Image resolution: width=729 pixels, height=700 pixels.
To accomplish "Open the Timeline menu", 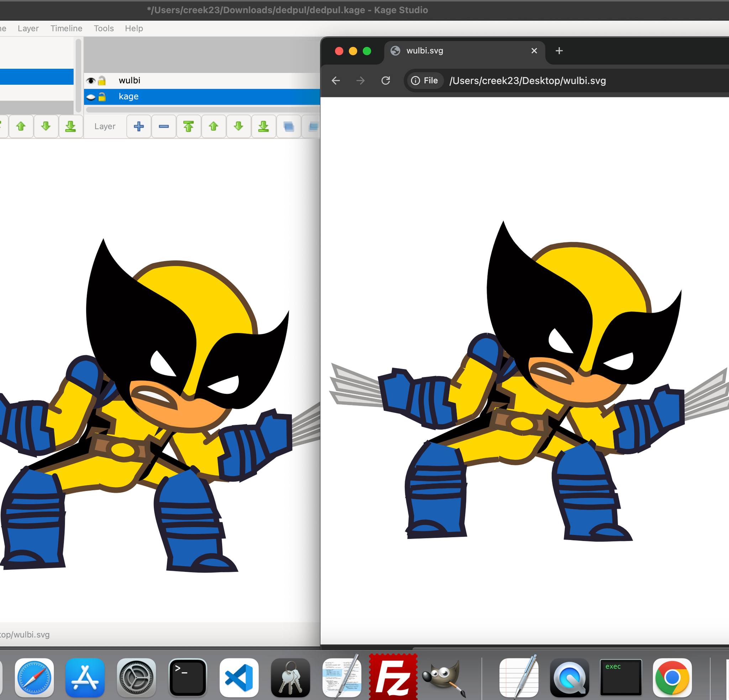I will point(66,28).
